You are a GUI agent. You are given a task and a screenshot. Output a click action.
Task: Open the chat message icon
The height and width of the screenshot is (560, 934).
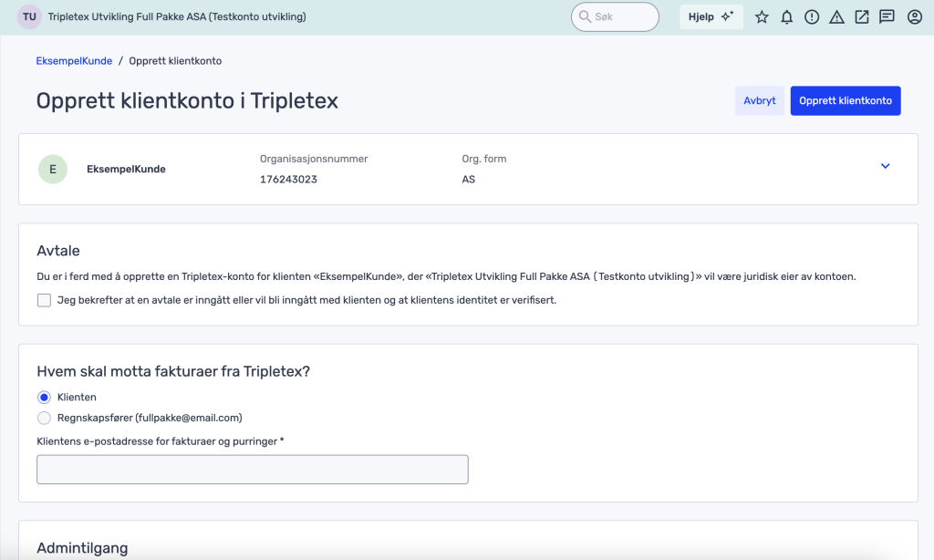point(887,17)
